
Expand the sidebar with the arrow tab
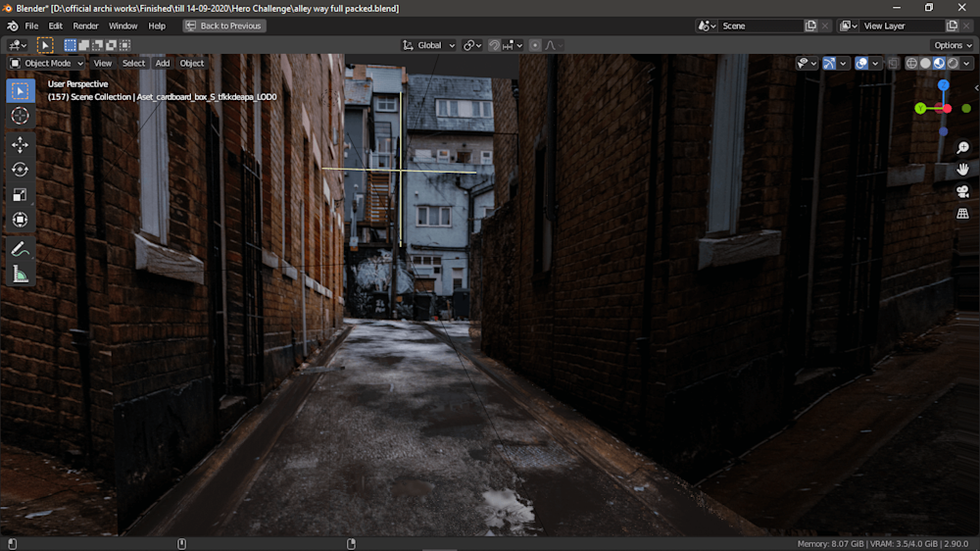[x=976, y=87]
